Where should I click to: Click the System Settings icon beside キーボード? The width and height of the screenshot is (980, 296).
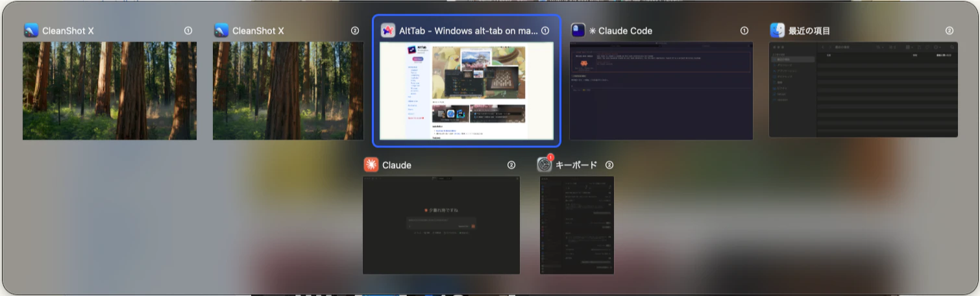pos(545,165)
